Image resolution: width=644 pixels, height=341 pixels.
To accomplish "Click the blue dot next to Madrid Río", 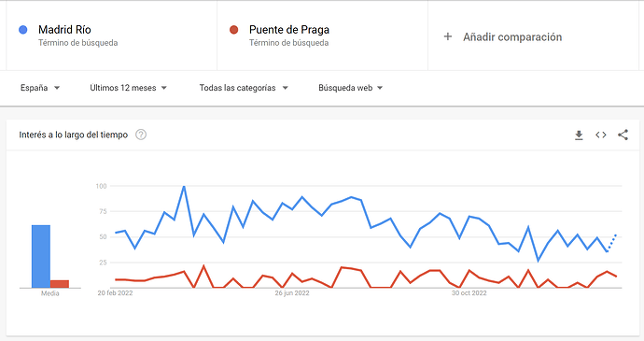I will (x=23, y=30).
